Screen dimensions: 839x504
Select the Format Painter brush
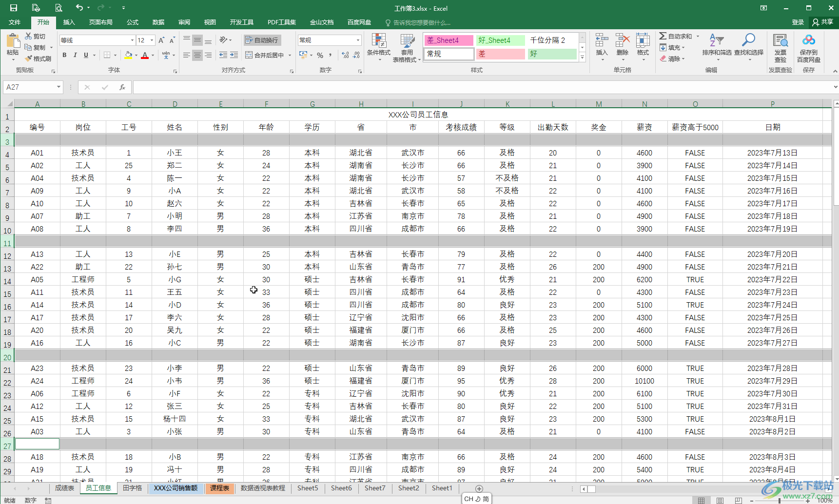coord(28,58)
